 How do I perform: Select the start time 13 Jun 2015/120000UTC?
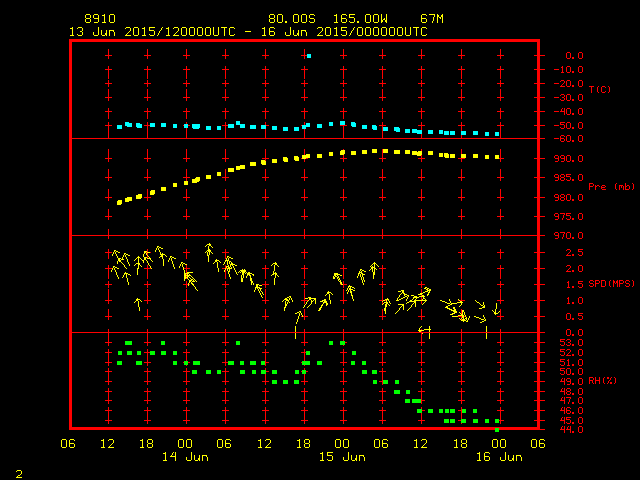152,32
